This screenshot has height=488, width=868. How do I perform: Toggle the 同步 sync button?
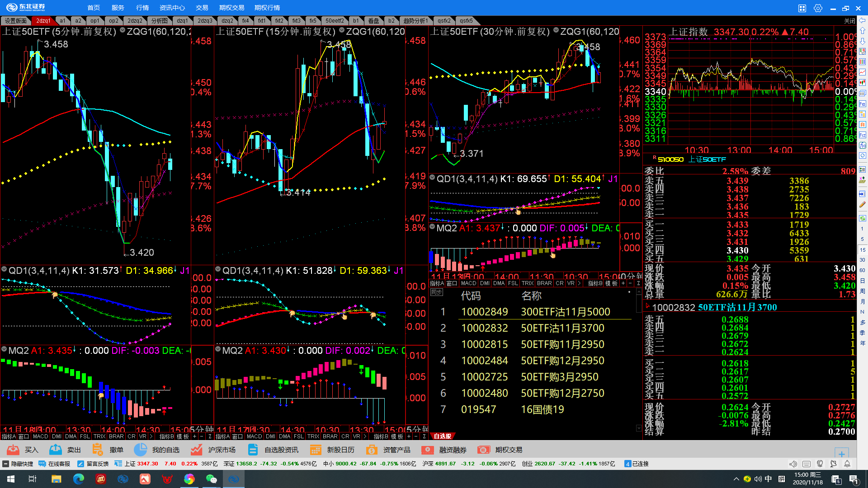(x=436, y=292)
